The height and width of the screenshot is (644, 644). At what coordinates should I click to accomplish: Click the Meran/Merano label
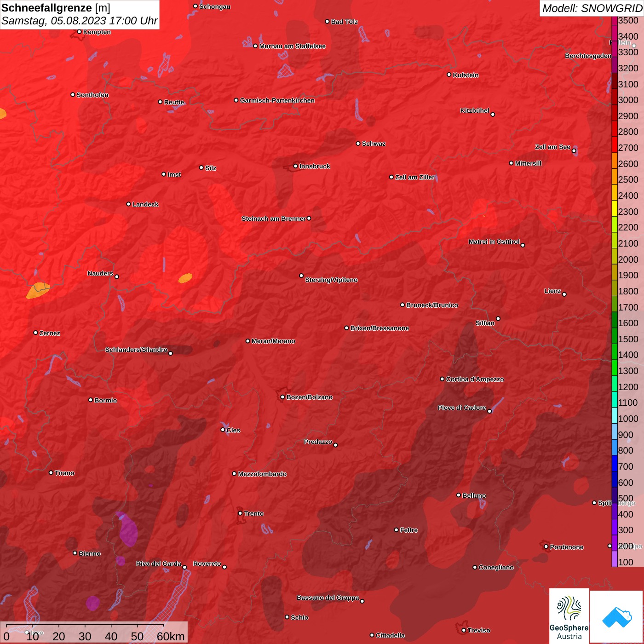(x=273, y=341)
